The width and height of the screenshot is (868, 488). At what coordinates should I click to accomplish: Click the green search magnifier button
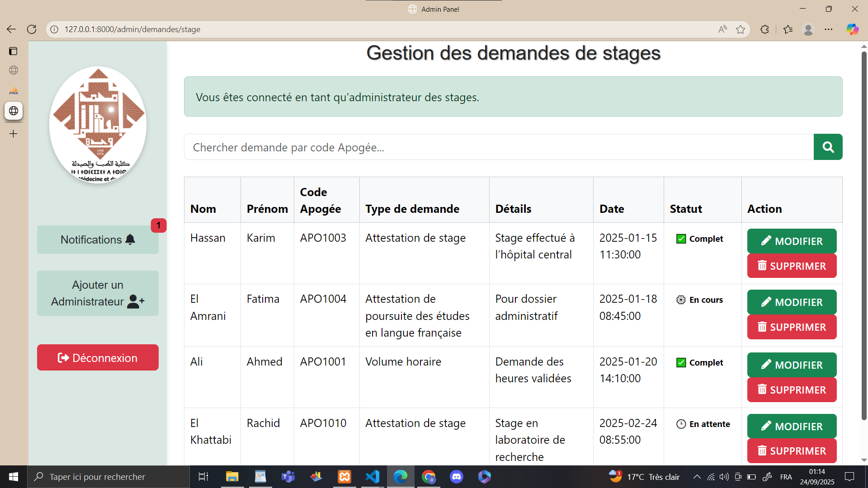tap(828, 147)
